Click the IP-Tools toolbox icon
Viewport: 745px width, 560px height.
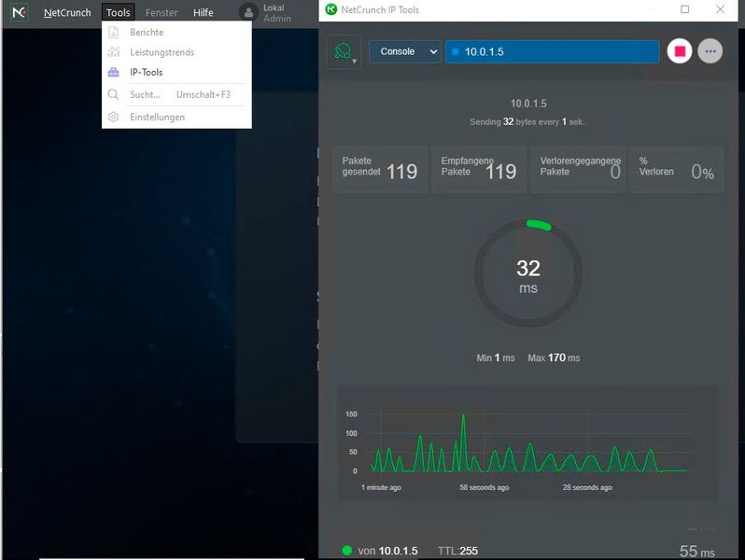(x=114, y=72)
